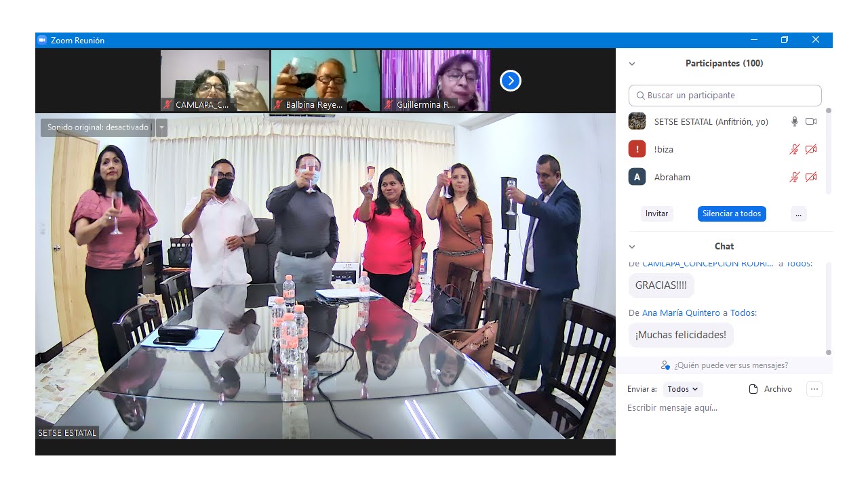
Task: Toggle SETSE ESTATAL's camera in participant list
Action: point(811,121)
